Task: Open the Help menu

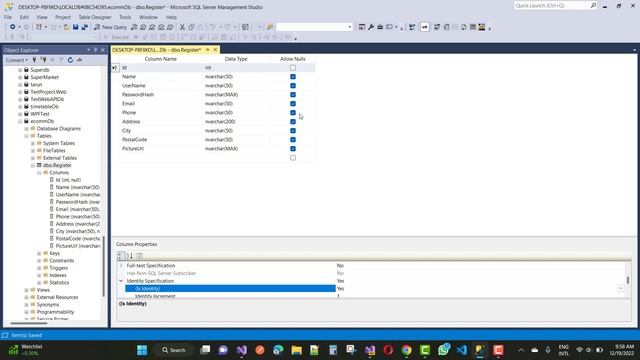Action: click(x=171, y=17)
